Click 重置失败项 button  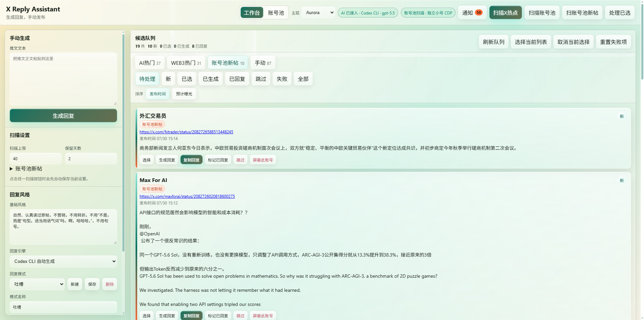coord(613,42)
